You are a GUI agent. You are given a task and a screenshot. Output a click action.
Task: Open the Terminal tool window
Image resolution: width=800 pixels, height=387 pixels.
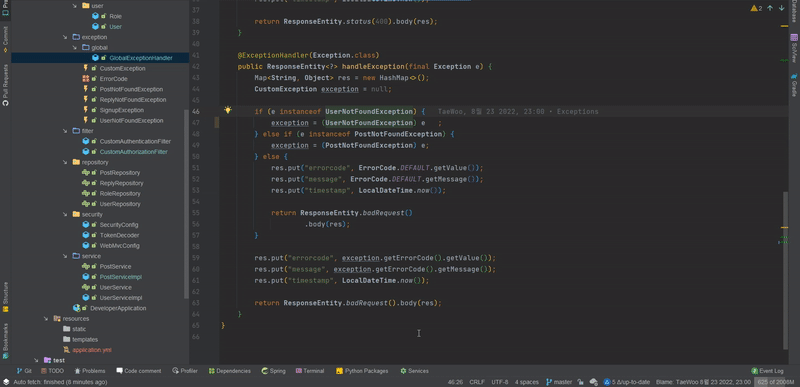click(309, 371)
